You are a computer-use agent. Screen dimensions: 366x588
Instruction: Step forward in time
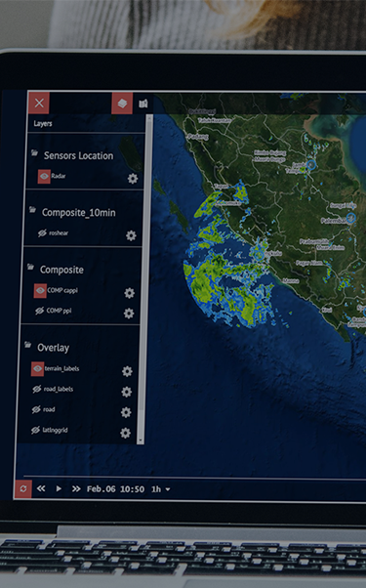tap(76, 488)
